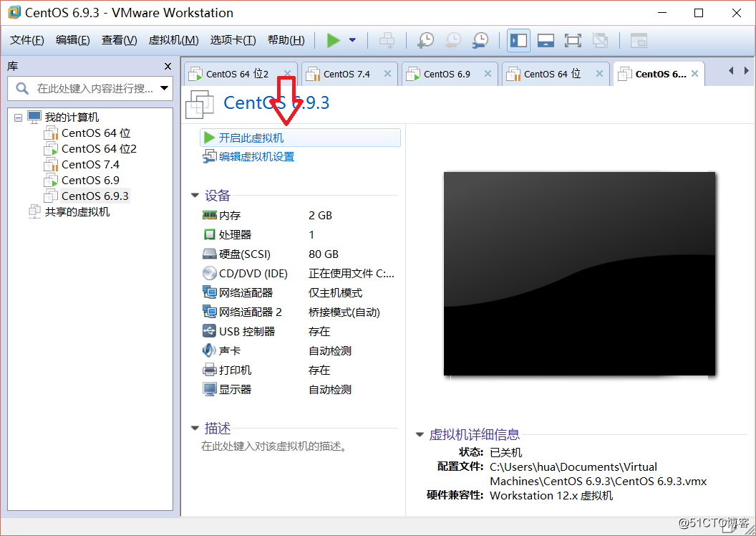Click the 声卡 sound card icon

(x=209, y=350)
